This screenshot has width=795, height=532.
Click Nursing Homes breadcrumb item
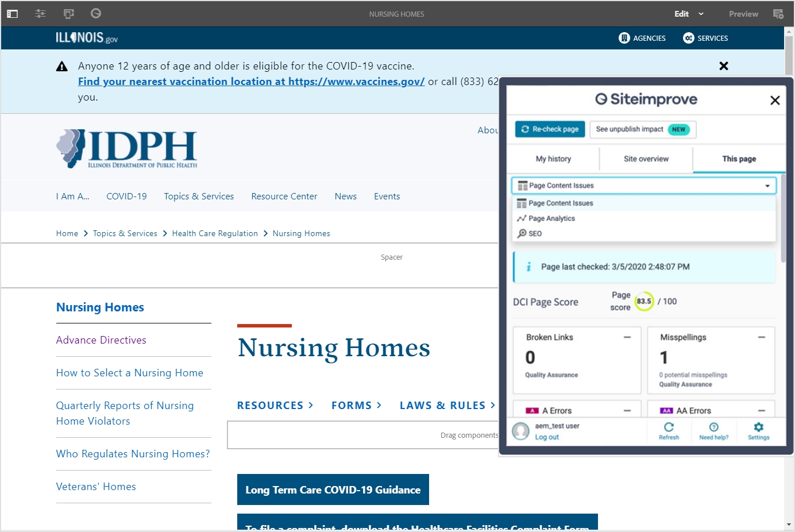(302, 233)
